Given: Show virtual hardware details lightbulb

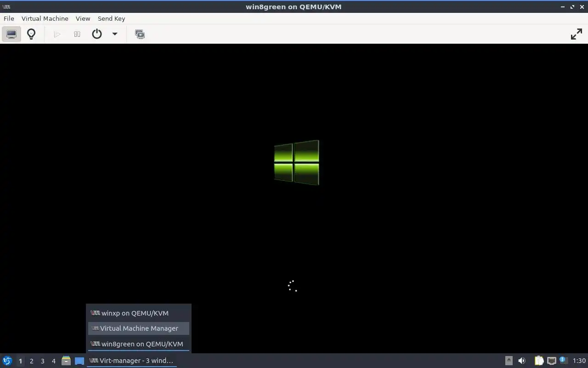Looking at the screenshot, I should click(x=31, y=34).
